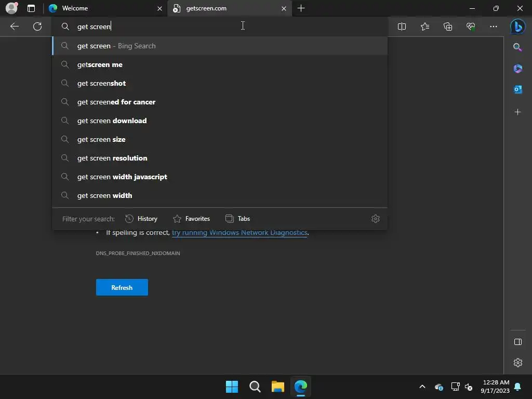The width and height of the screenshot is (532, 399).
Task: Filter search by Tabs
Action: pos(237,219)
